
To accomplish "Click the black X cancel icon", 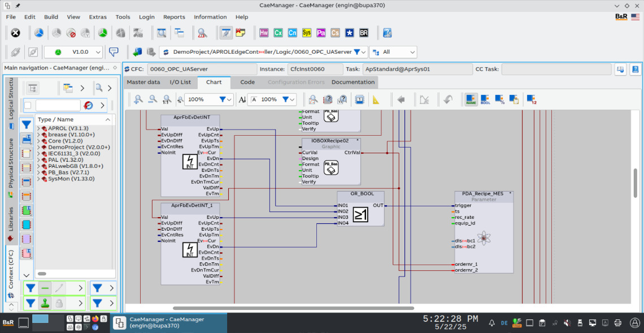I will 16,33.
